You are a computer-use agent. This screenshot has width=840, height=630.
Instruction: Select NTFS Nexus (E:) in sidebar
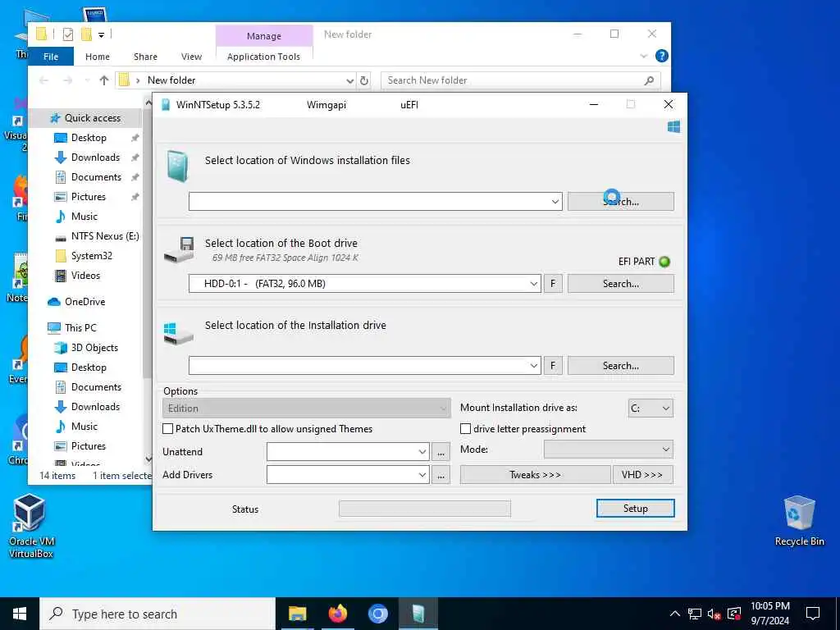pos(97,236)
